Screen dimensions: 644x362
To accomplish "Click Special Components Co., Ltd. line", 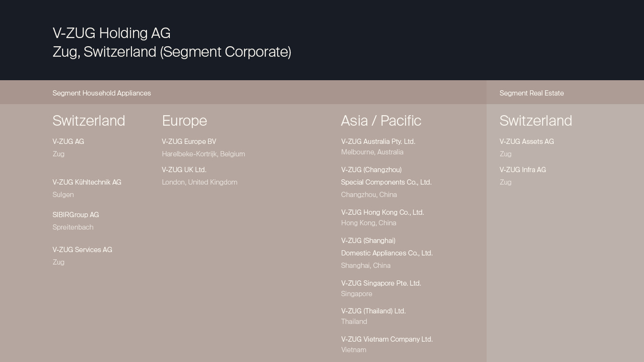I will pyautogui.click(x=386, y=182).
